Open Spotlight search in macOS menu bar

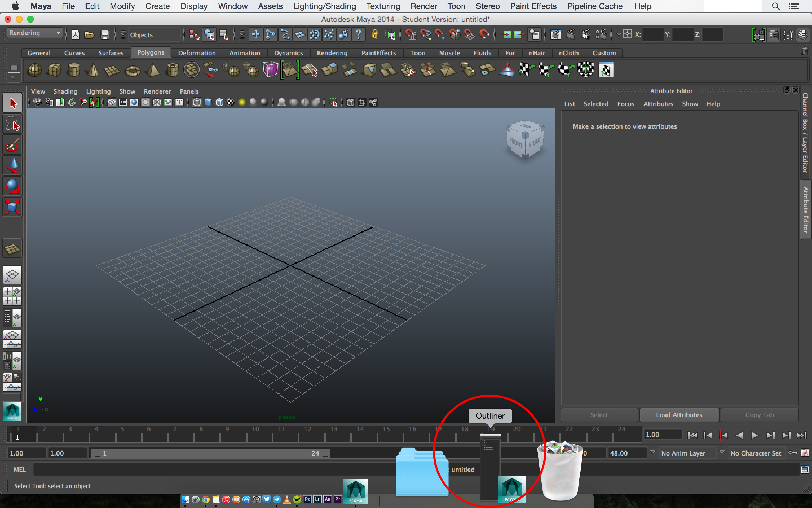[x=775, y=6]
